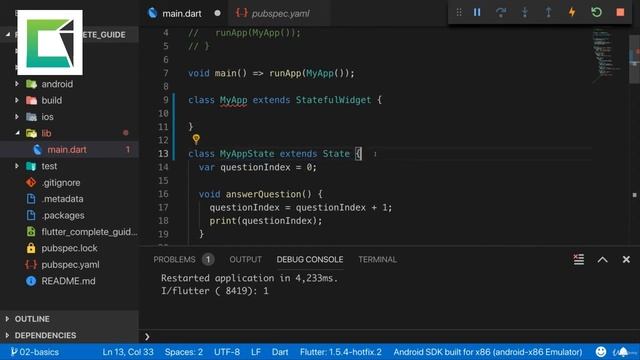Click the Flutter: 1.5.4-hotfix.2 version entry

[341, 352]
